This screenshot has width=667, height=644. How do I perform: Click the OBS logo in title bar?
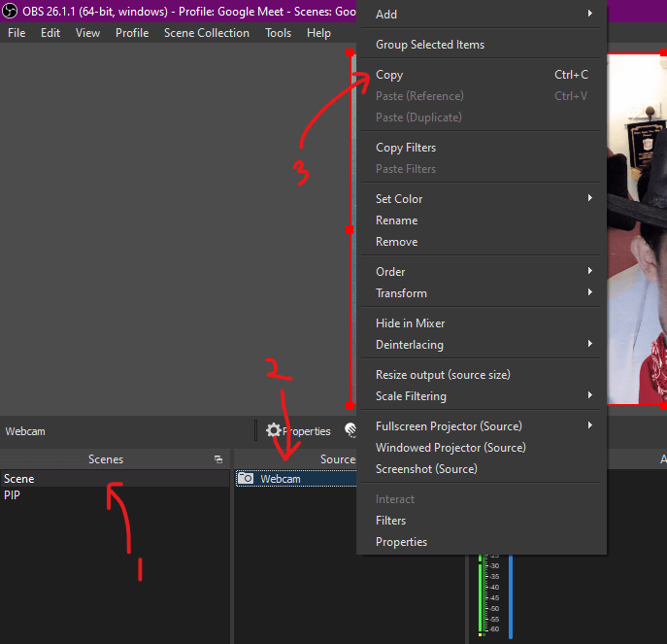pos(10,11)
